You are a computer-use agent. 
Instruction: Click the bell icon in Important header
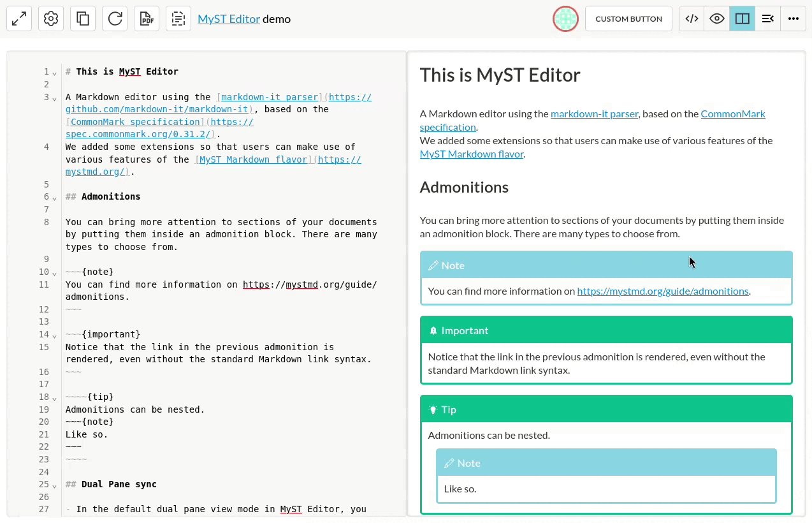click(x=433, y=330)
